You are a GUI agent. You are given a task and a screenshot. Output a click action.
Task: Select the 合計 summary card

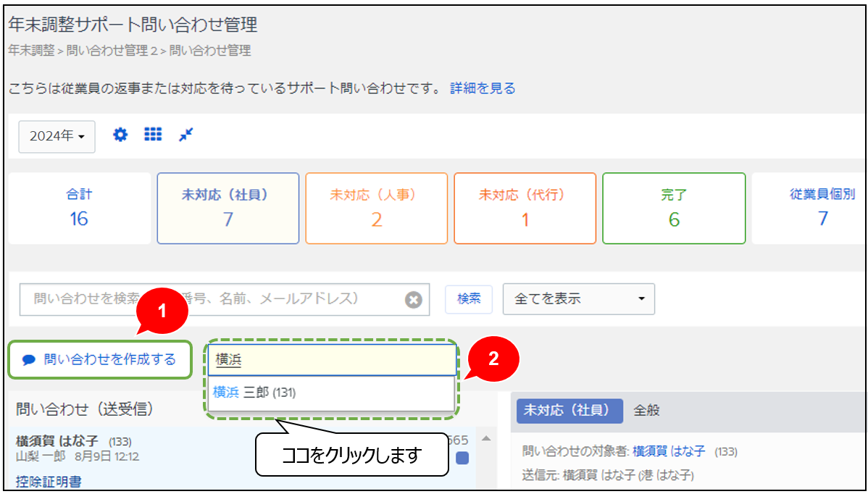point(79,208)
